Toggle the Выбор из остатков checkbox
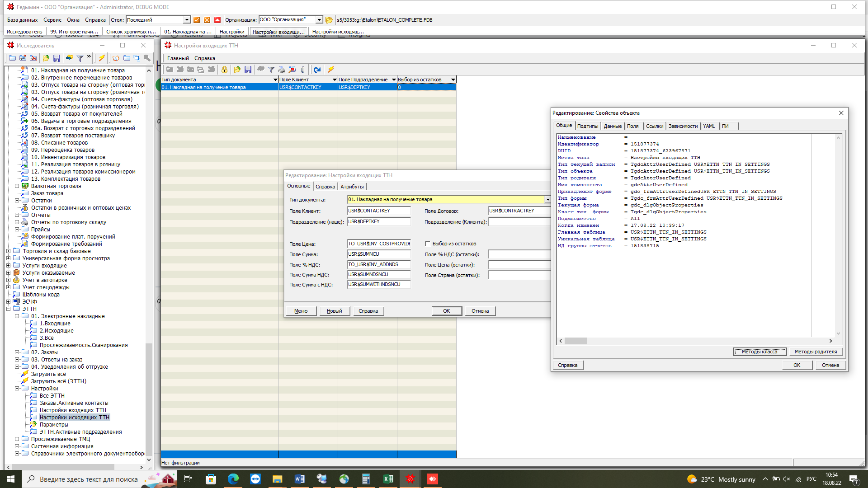 (428, 244)
